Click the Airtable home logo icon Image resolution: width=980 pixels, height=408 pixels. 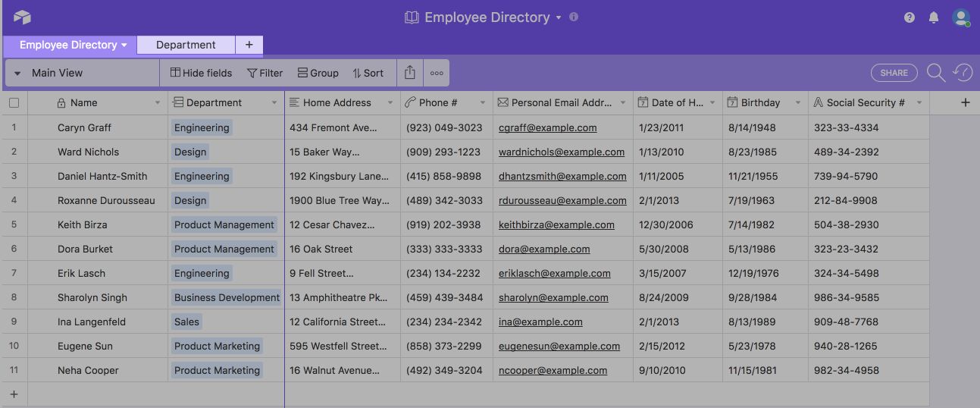pyautogui.click(x=22, y=17)
